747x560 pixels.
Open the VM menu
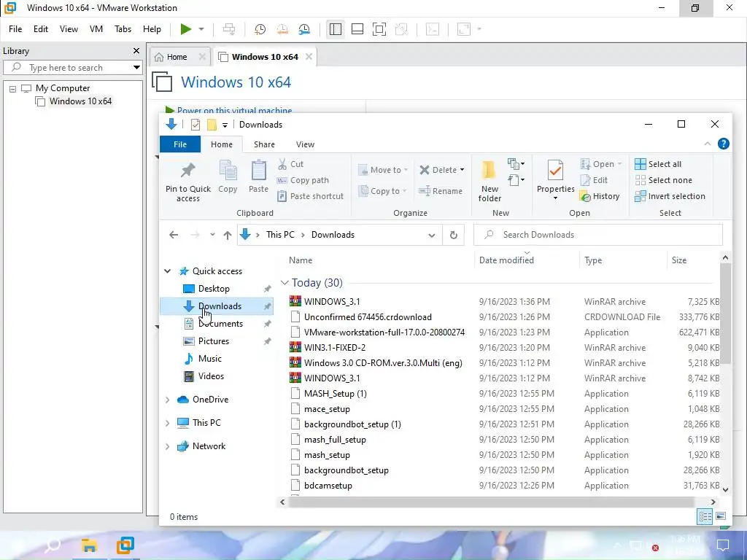(96, 29)
